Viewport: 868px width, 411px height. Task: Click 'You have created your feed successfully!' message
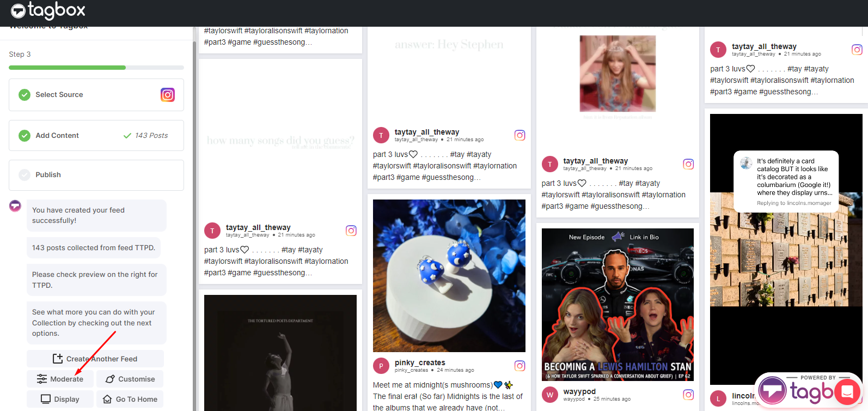tap(96, 215)
